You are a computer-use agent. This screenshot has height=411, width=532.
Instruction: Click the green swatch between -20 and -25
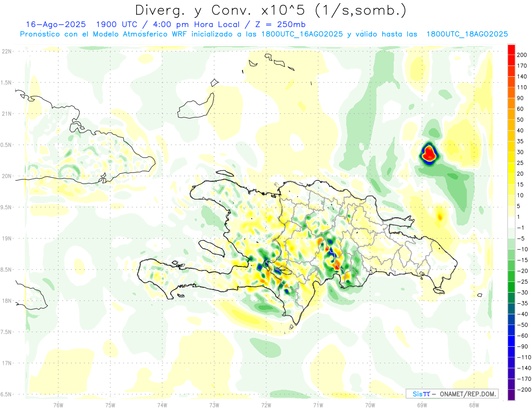pos(511,277)
